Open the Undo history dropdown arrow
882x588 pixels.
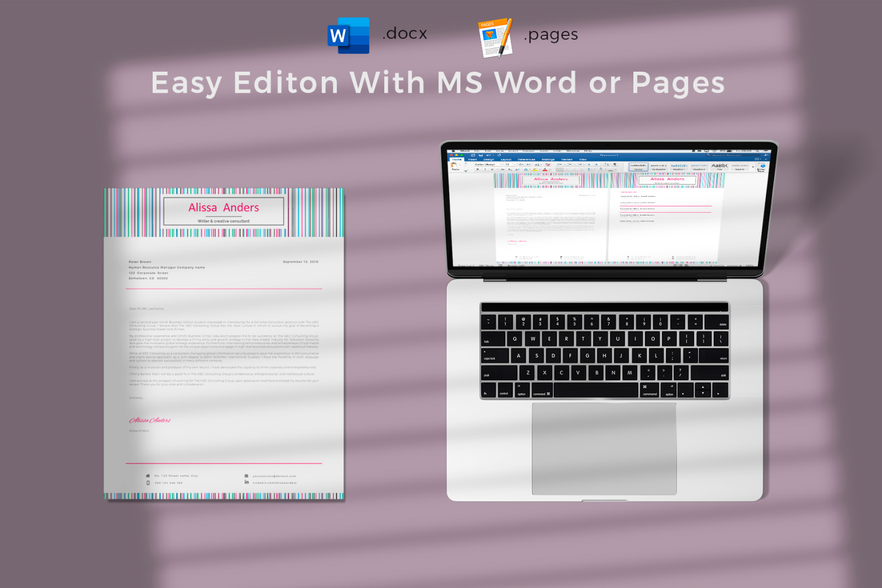click(493, 155)
